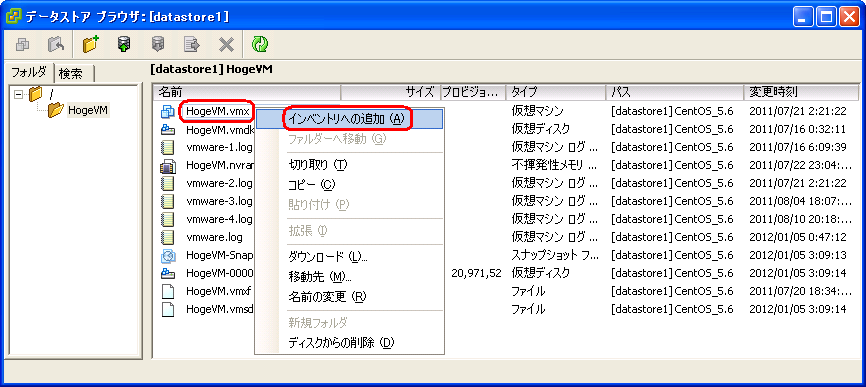Select 名前の変更 in context menu
Image resolution: width=866 pixels, height=387 pixels.
327,297
